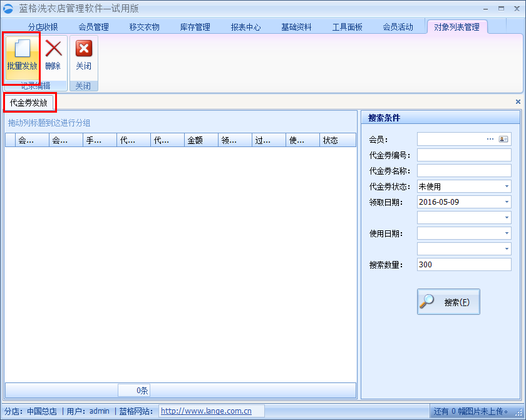
Task: Close the 代金券发放 document tab panel
Action: 518,101
